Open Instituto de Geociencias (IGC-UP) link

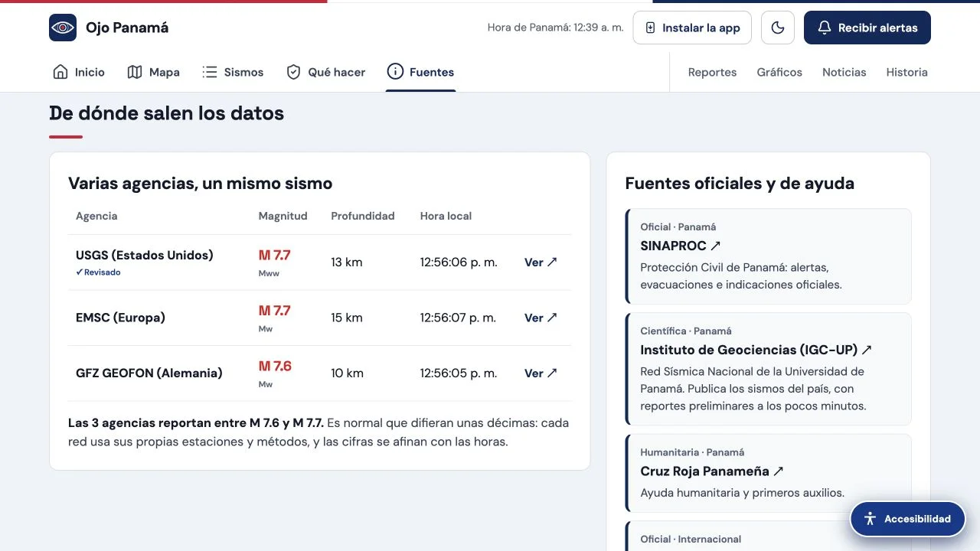pos(756,350)
